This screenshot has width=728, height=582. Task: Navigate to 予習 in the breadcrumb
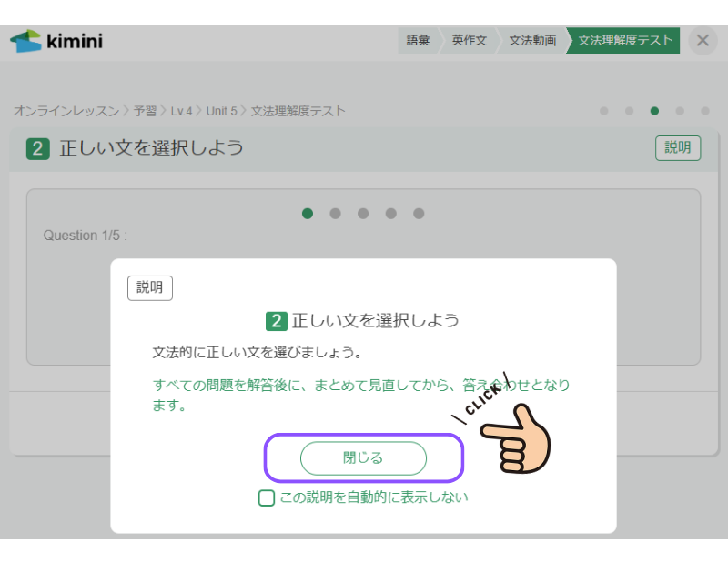pos(146,111)
